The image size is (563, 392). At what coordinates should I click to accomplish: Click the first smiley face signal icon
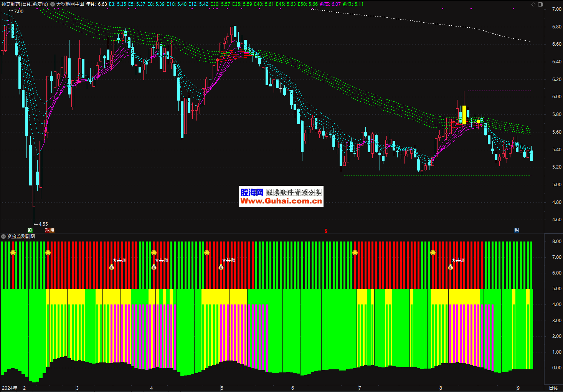(13, 253)
